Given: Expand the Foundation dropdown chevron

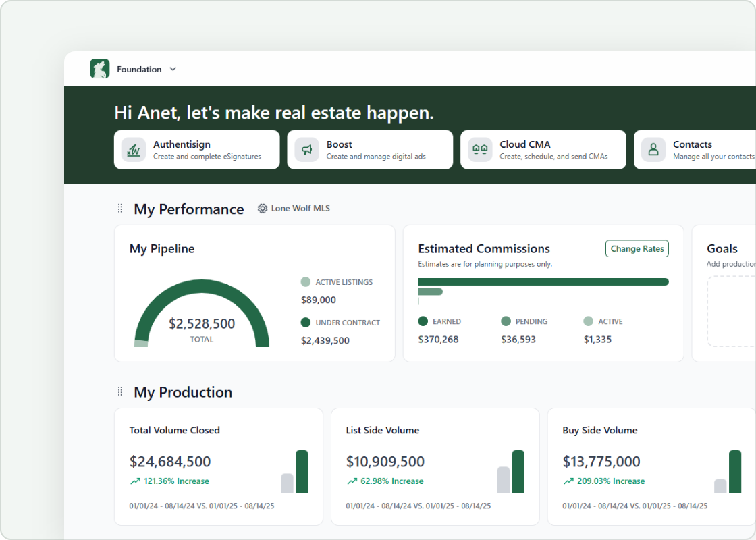Looking at the screenshot, I should point(173,69).
